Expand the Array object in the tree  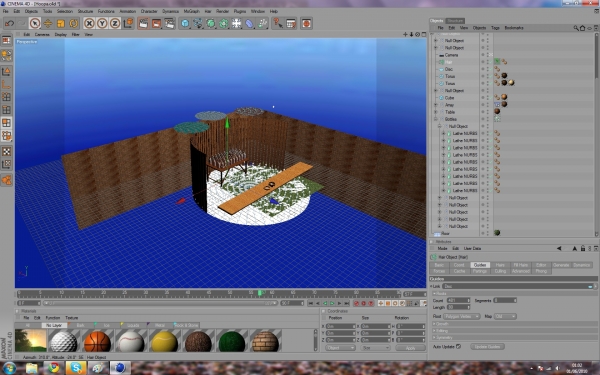[435, 105]
